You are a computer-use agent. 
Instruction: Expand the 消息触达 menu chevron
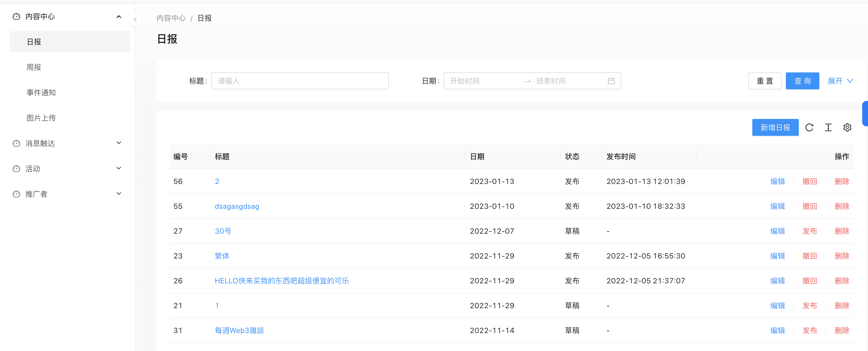pos(119,143)
